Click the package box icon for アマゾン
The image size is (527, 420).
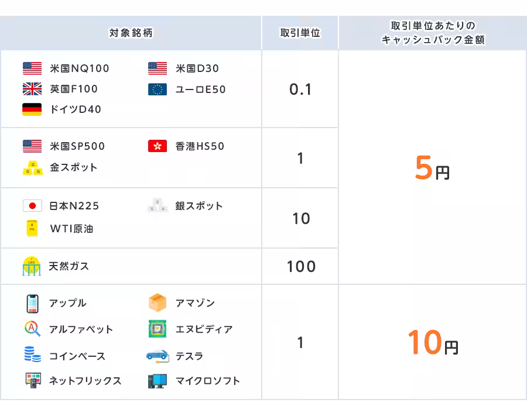click(x=156, y=303)
